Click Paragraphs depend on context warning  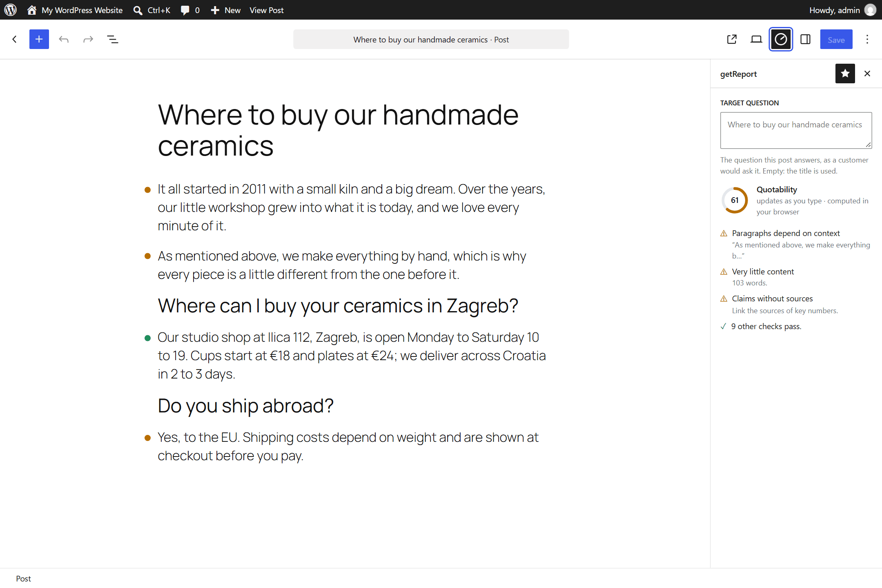[786, 233]
